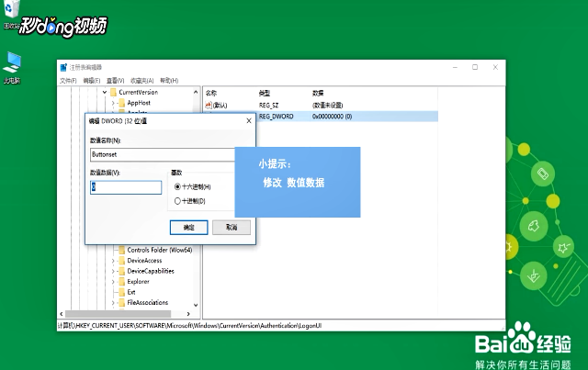Click the 0x00000000 (0) data cell
The image size is (588, 370).
tap(332, 117)
